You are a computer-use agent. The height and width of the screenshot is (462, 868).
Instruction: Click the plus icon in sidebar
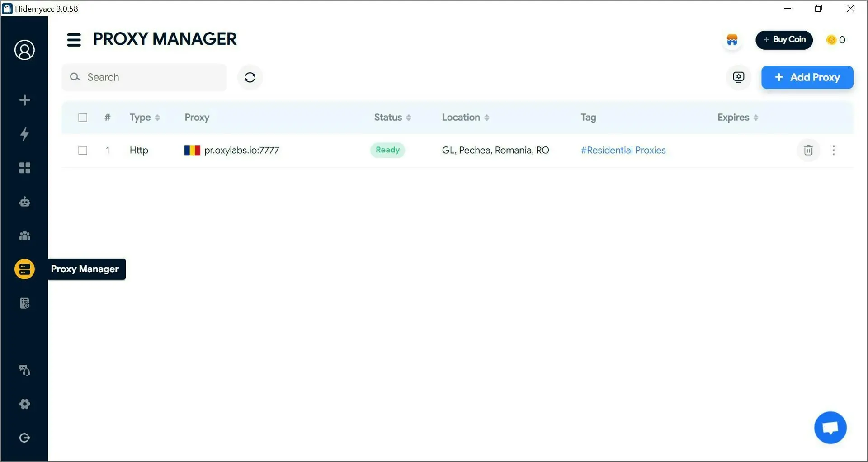24,100
